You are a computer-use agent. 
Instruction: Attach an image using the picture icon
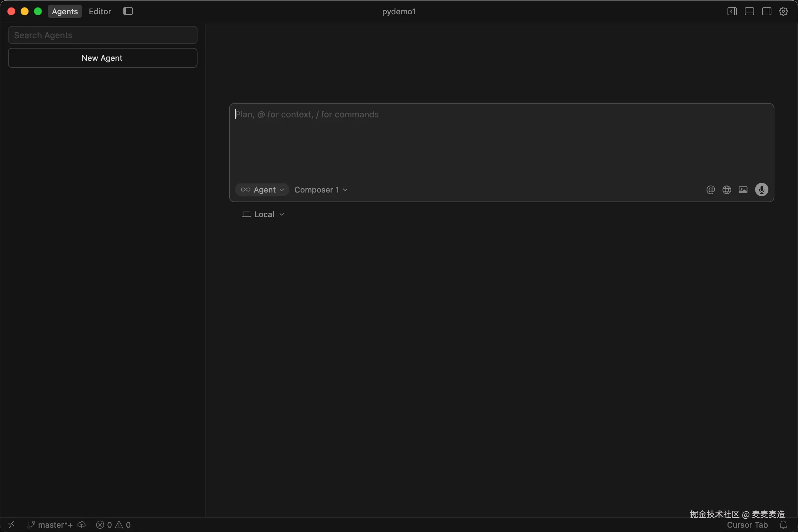point(743,190)
